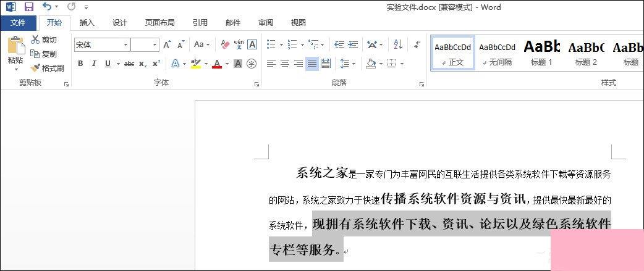This screenshot has height=271, width=644.
Task: Click the Save icon in quick access toolbar
Action: click(x=29, y=7)
